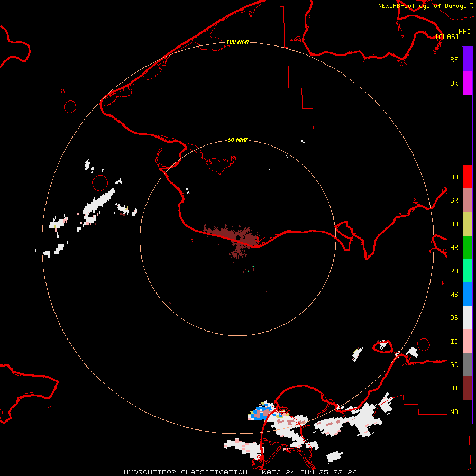
Task: Click the [CLAS] units label
Action: pyautogui.click(x=447, y=36)
